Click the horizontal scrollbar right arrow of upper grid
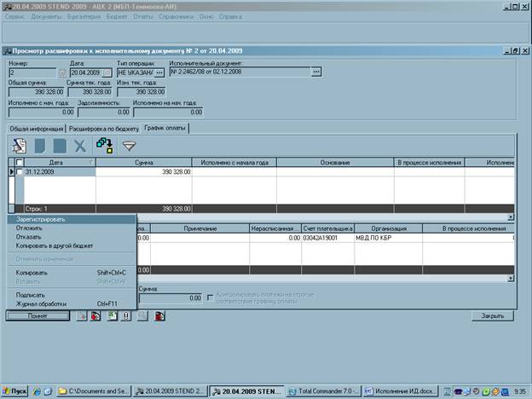The width and height of the screenshot is (532, 399). coord(511,217)
